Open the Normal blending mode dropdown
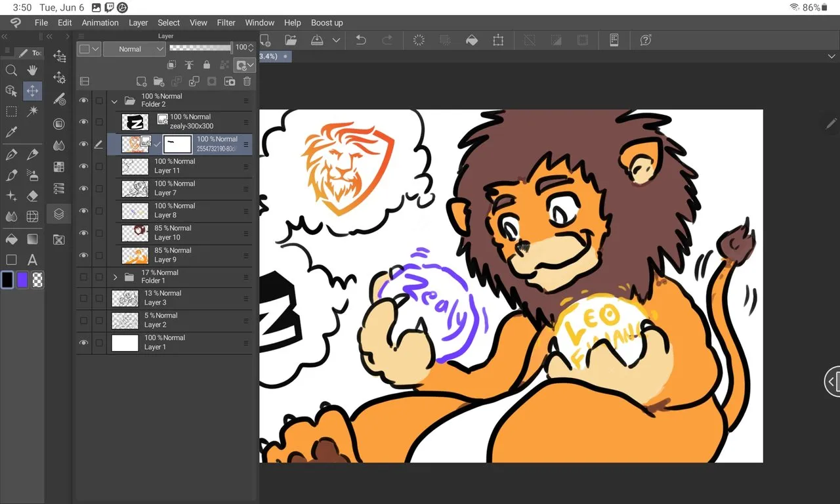Screen dimensions: 840x504 [x=133, y=49]
